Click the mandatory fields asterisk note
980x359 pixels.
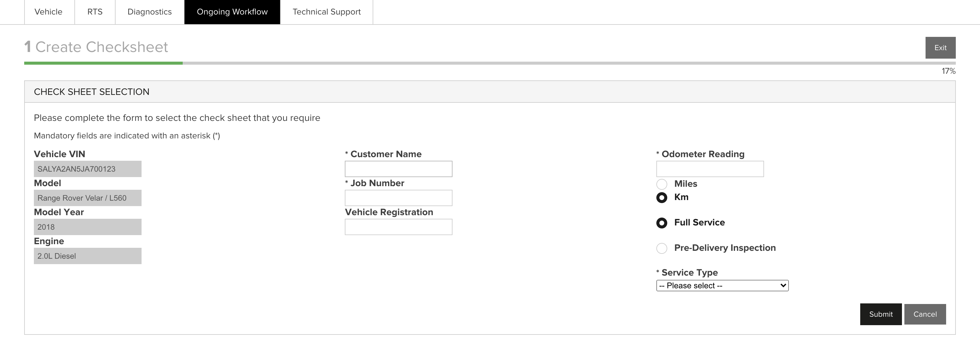point(127,136)
